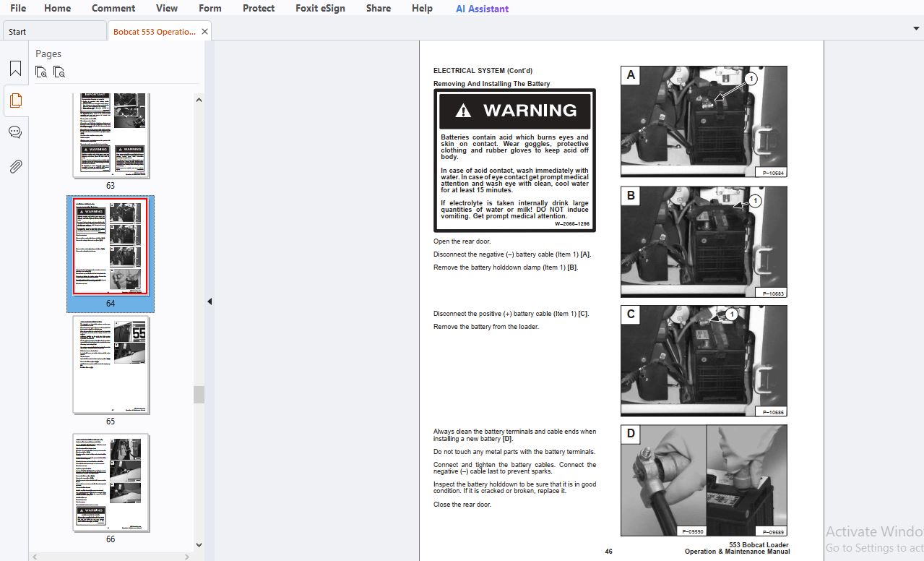Open the Share tab
This screenshot has width=924, height=561.
pos(378,9)
